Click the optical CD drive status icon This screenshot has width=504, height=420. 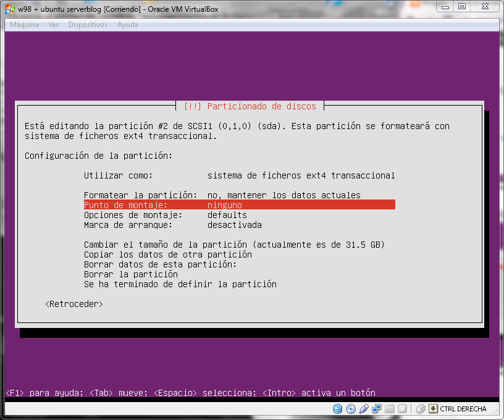[351, 409]
